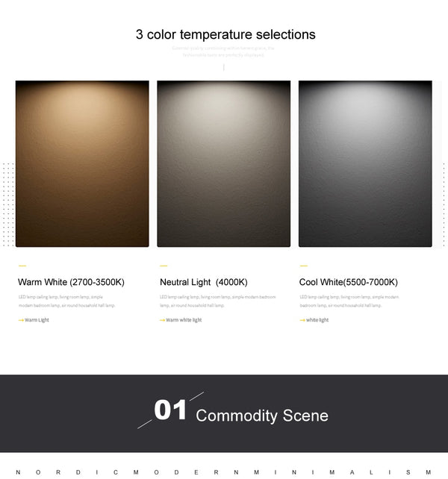Image resolution: width=448 pixels, height=479 pixels.
Task: Click the yellow dash above Neutral Light heading
Action: pyautogui.click(x=163, y=266)
